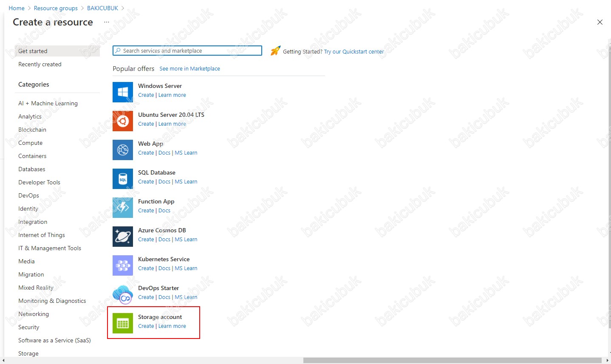This screenshot has width=611, height=364.
Task: Create a Function App
Action: point(146,211)
